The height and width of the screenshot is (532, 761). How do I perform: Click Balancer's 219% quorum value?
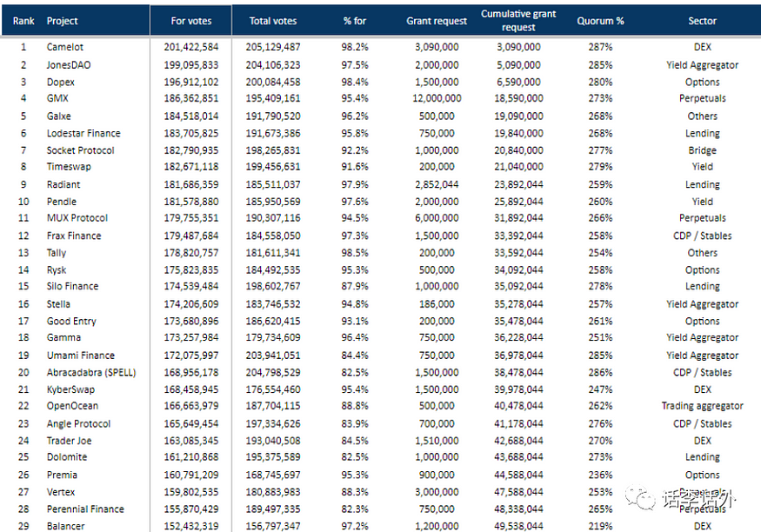(x=600, y=526)
